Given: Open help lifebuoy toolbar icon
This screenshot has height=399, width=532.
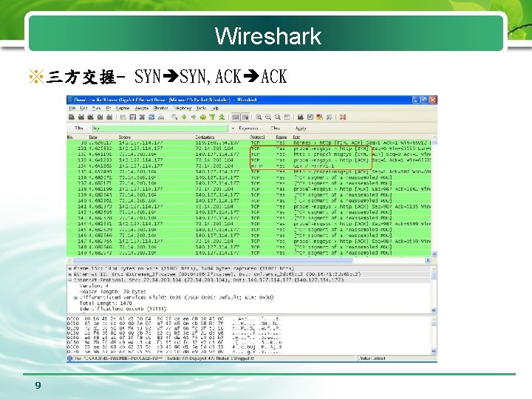Looking at the screenshot, I should click(343, 117).
